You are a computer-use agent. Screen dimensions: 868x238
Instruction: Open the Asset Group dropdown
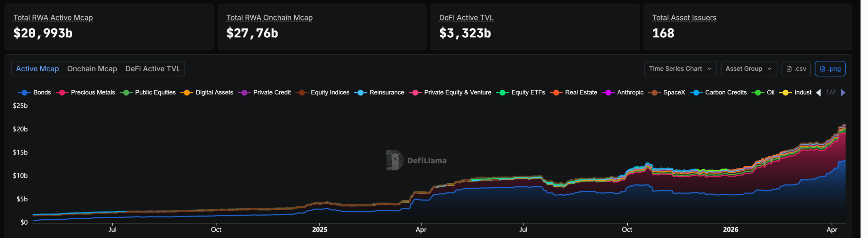point(749,69)
